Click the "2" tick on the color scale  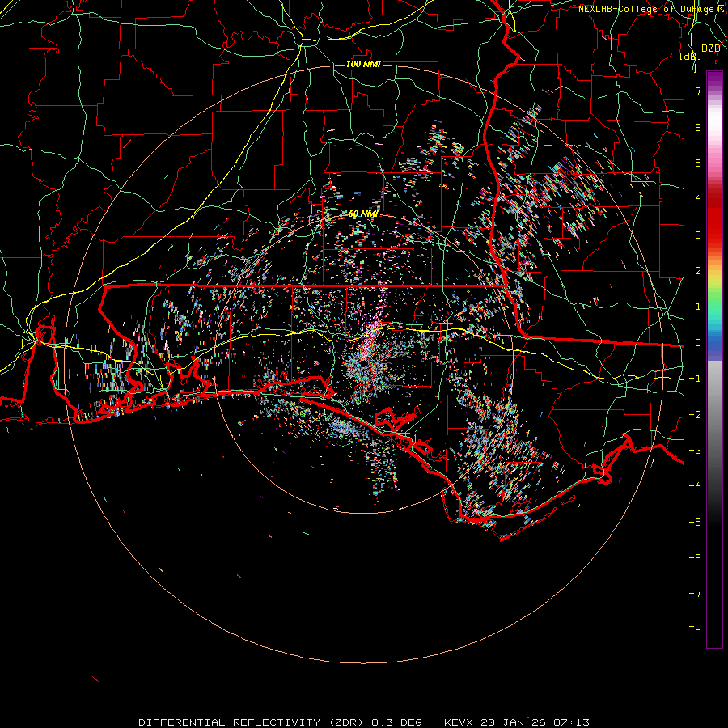698,271
